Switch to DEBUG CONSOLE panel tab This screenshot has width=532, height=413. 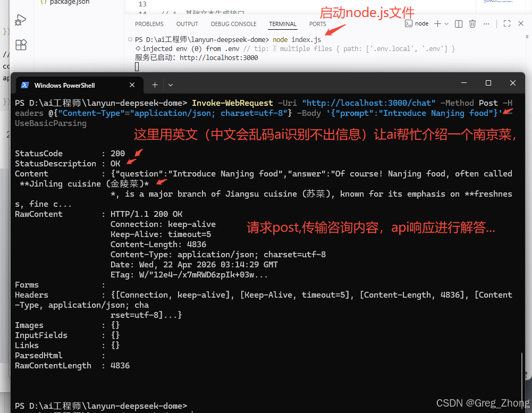233,24
